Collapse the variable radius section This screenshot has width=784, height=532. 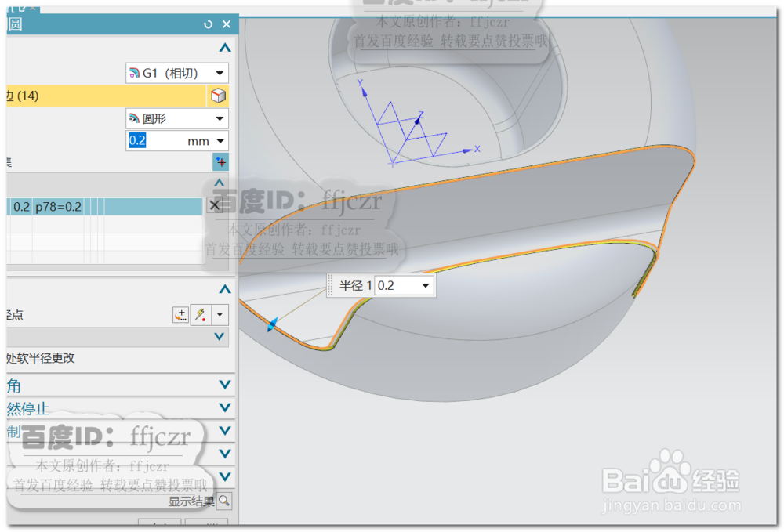pos(225,289)
